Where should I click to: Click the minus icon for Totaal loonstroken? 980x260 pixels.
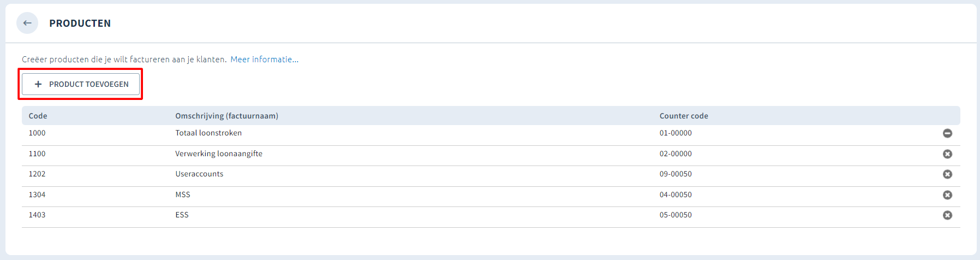point(947,133)
